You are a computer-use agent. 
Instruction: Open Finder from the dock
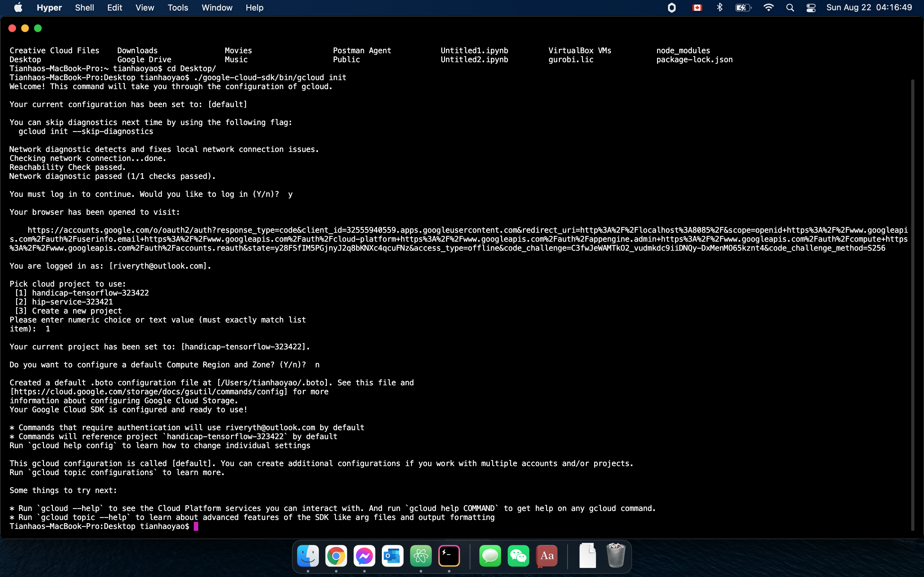coord(308,556)
